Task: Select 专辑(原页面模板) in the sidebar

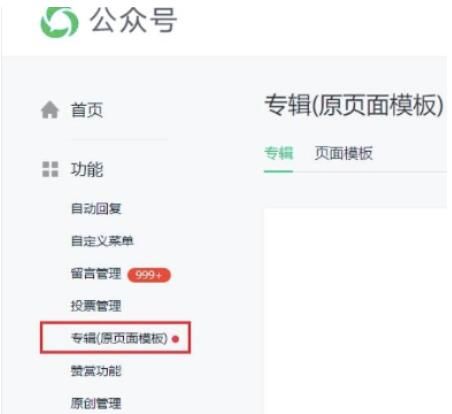Action: [x=119, y=339]
